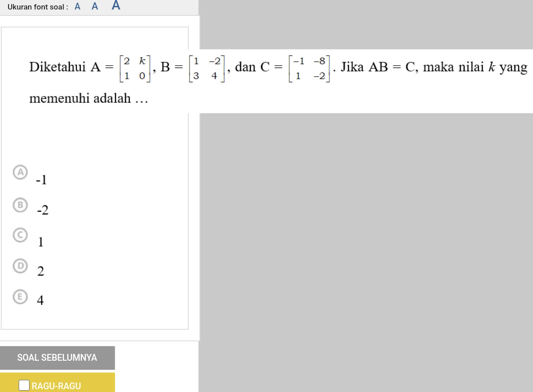Click the answer text '2'
The image size is (533, 392).
(x=40, y=271)
